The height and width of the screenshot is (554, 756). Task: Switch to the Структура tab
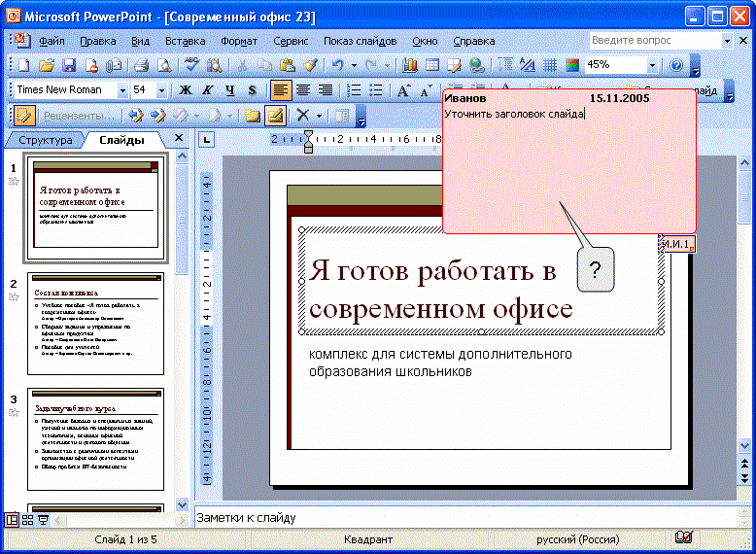[46, 140]
